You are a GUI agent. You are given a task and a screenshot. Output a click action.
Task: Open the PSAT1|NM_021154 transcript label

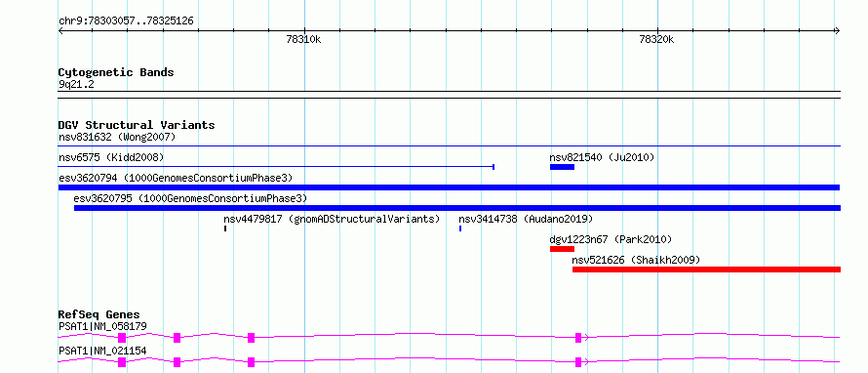click(102, 351)
